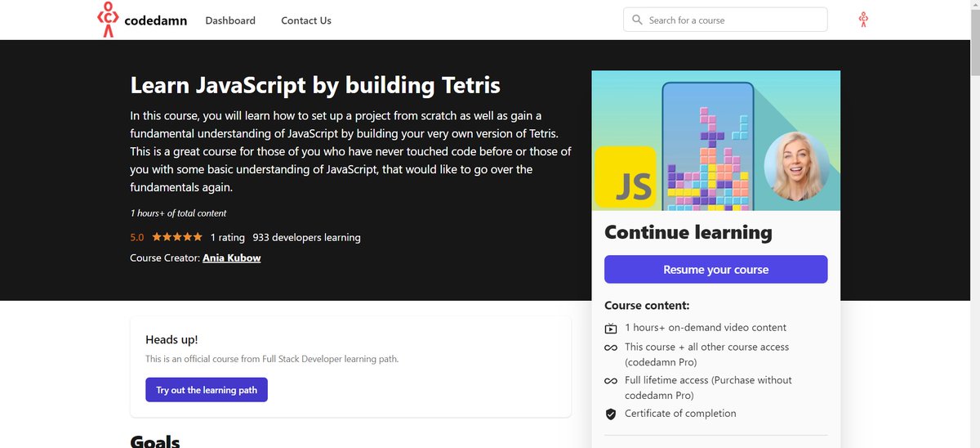This screenshot has width=980, height=448.
Task: Click infinity icon beside Full lifetime access
Action: 611,380
